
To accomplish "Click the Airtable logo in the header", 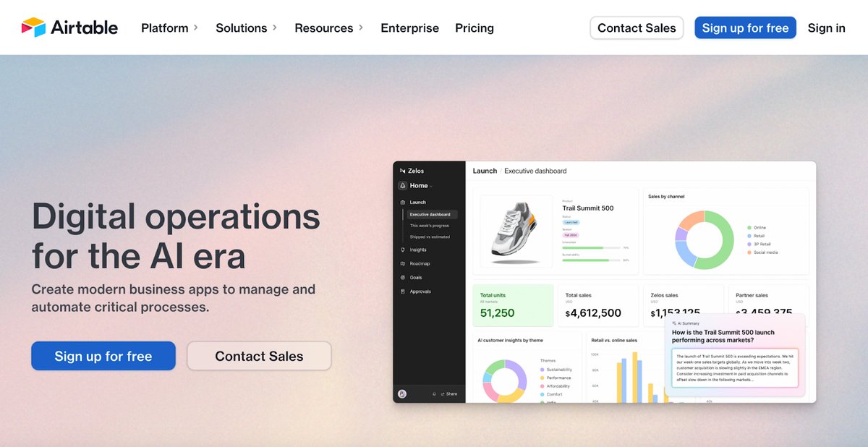I will 69,27.
